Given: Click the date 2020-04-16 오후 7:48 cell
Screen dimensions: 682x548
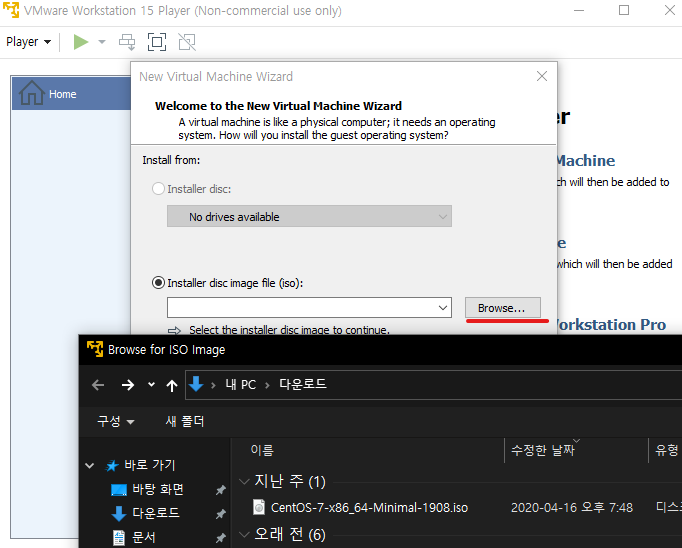Looking at the screenshot, I should click(x=572, y=508).
